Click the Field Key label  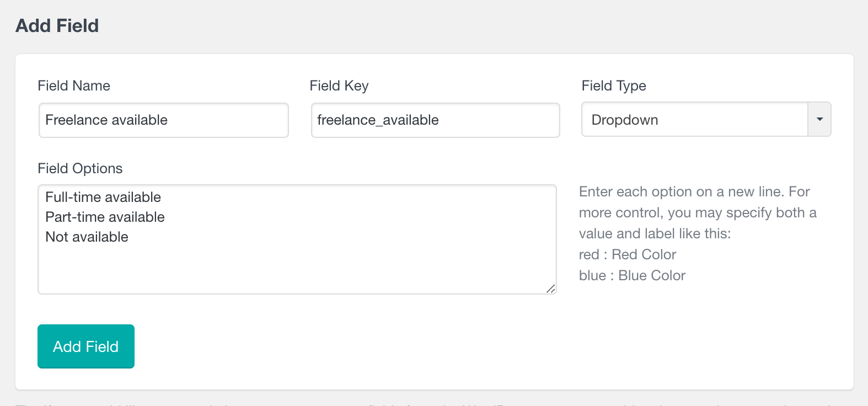[339, 86]
